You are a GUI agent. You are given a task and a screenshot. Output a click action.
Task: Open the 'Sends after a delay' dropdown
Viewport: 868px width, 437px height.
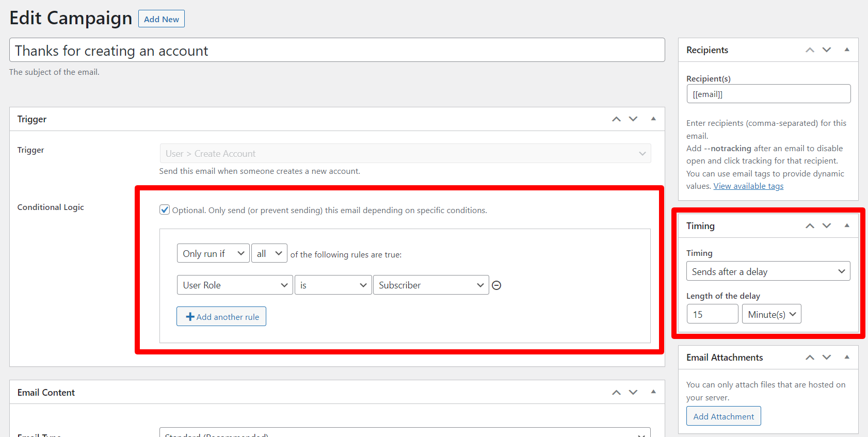click(x=768, y=271)
